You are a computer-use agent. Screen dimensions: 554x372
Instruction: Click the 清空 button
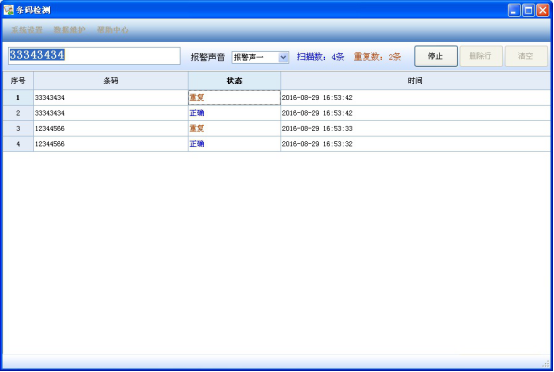[x=526, y=56]
